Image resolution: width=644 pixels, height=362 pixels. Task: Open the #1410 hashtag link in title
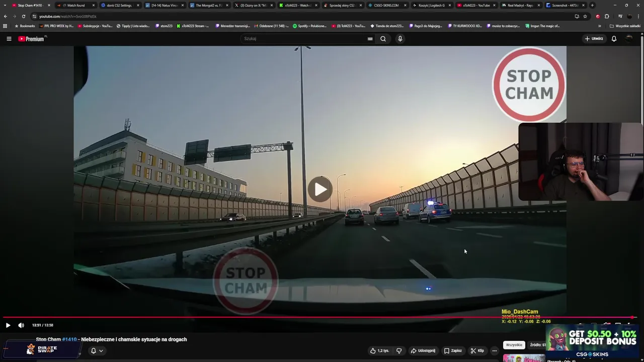(69, 339)
